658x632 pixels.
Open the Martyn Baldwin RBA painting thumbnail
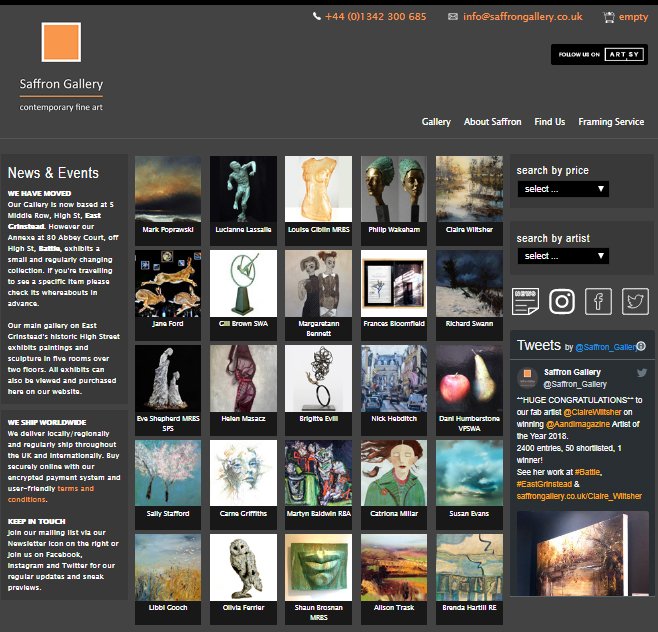click(x=319, y=473)
